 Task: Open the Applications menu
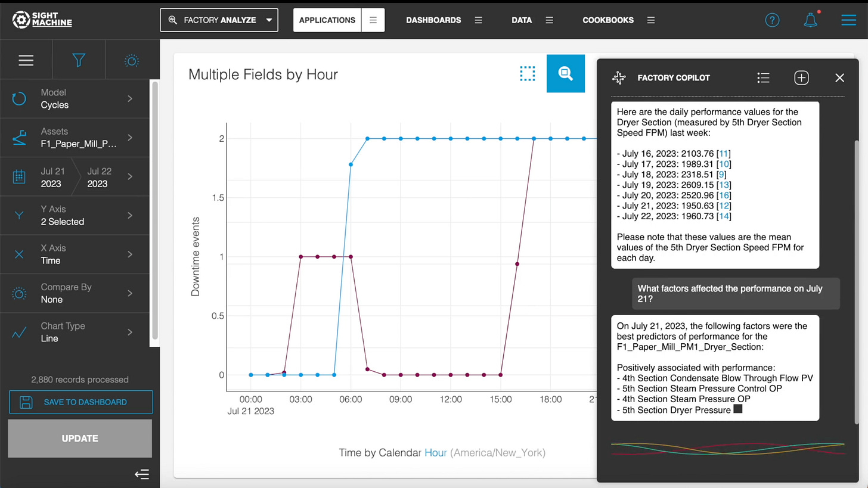327,20
